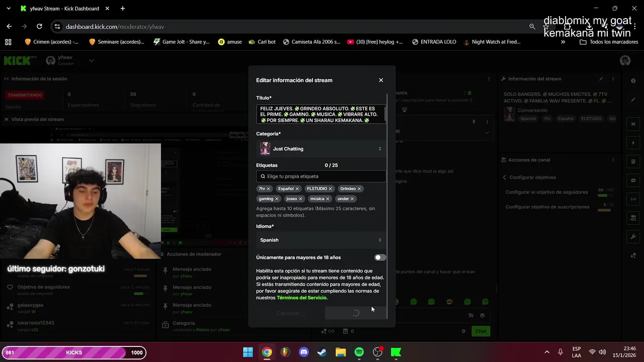The image size is (644, 362).
Task: Click the KICK logo
Action: (x=17, y=61)
